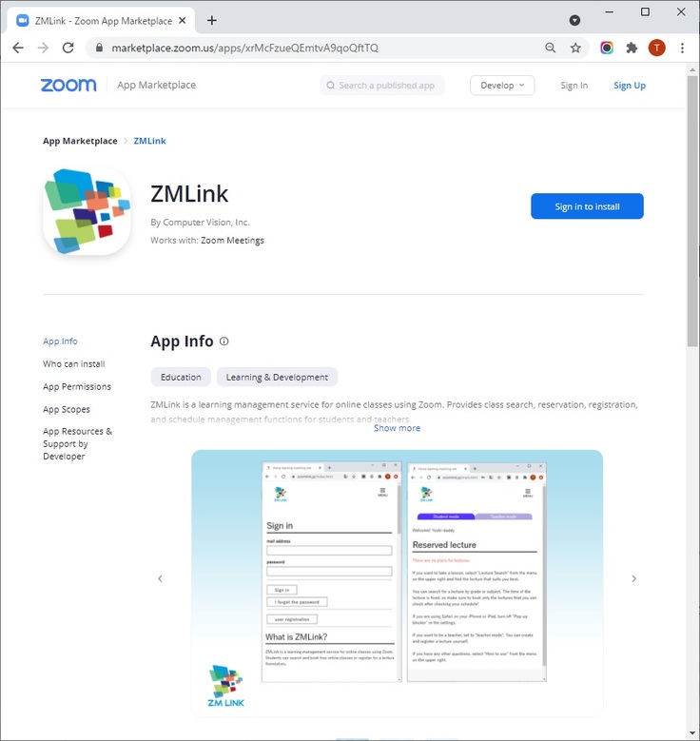Image resolution: width=700 pixels, height=741 pixels.
Task: Click the page vertical scrollbar thumb
Action: click(692, 210)
